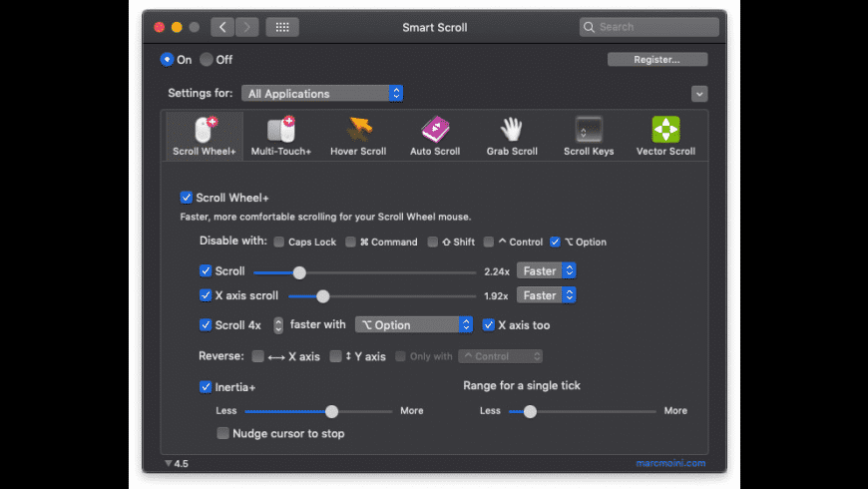The height and width of the screenshot is (489, 868).
Task: Toggle the Scroll speed checkbox
Action: click(x=206, y=270)
